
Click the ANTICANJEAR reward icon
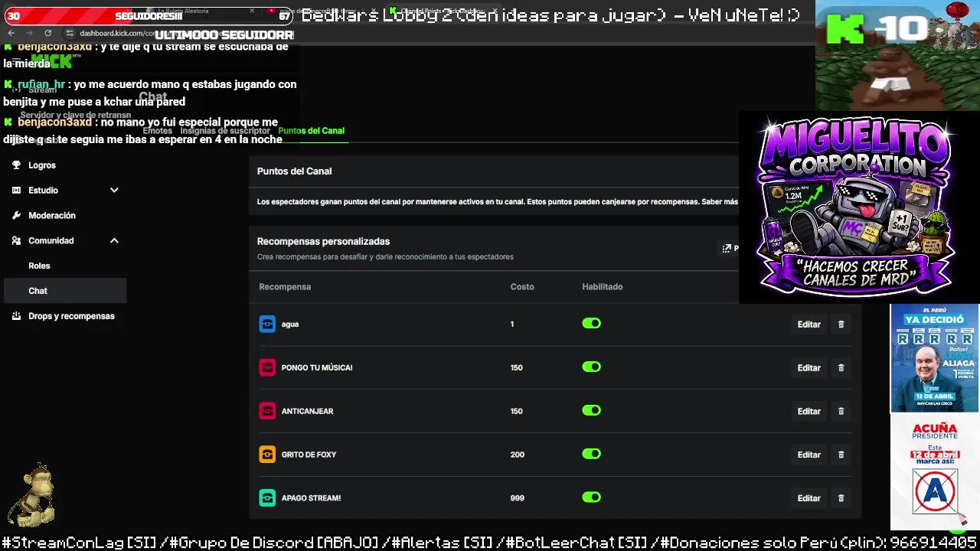(267, 412)
